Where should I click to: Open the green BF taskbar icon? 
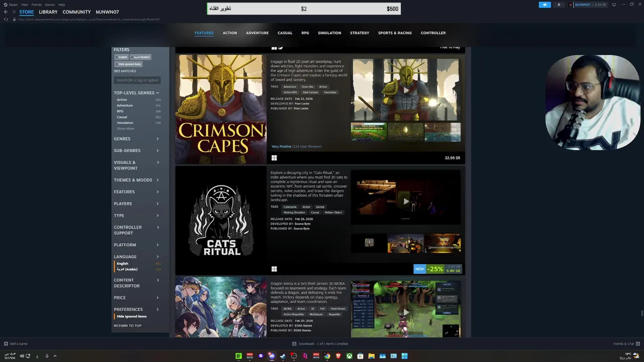[238, 356]
